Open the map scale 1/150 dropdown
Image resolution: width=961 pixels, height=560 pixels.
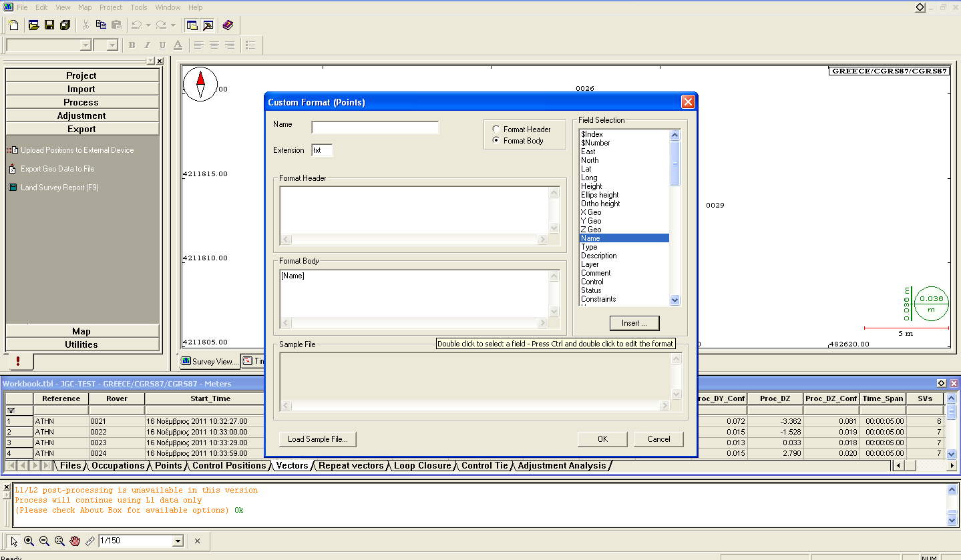(178, 541)
